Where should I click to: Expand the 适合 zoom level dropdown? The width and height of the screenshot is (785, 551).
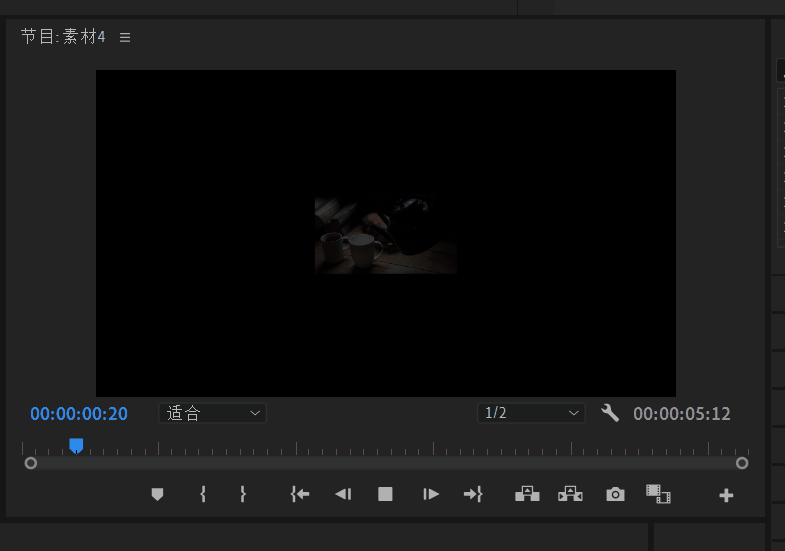[x=212, y=413]
